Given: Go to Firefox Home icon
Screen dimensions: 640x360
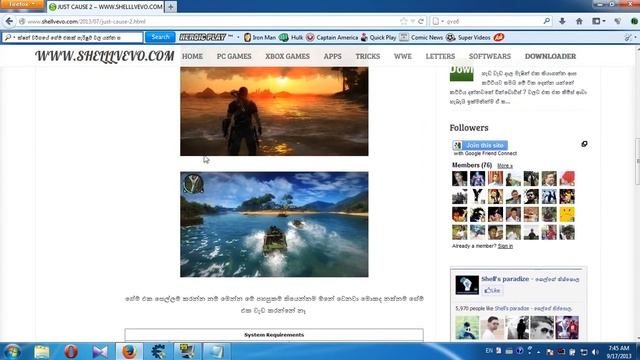Looking at the screenshot, I should pos(579,21).
